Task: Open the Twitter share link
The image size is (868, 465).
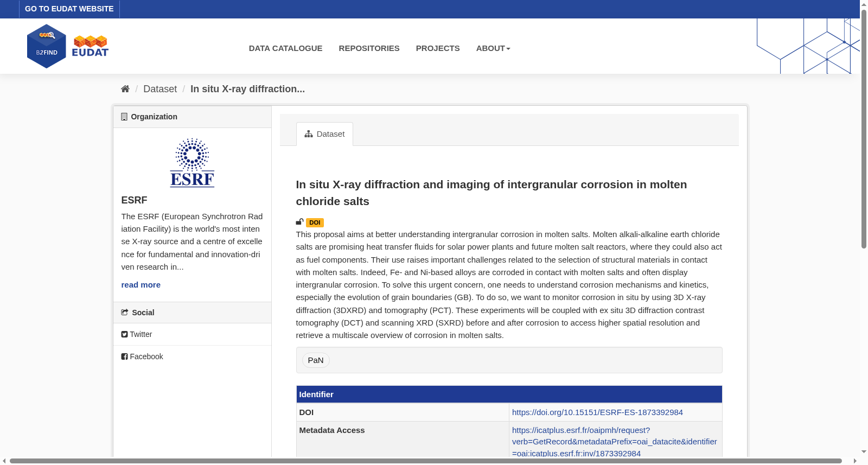Action: [141, 334]
